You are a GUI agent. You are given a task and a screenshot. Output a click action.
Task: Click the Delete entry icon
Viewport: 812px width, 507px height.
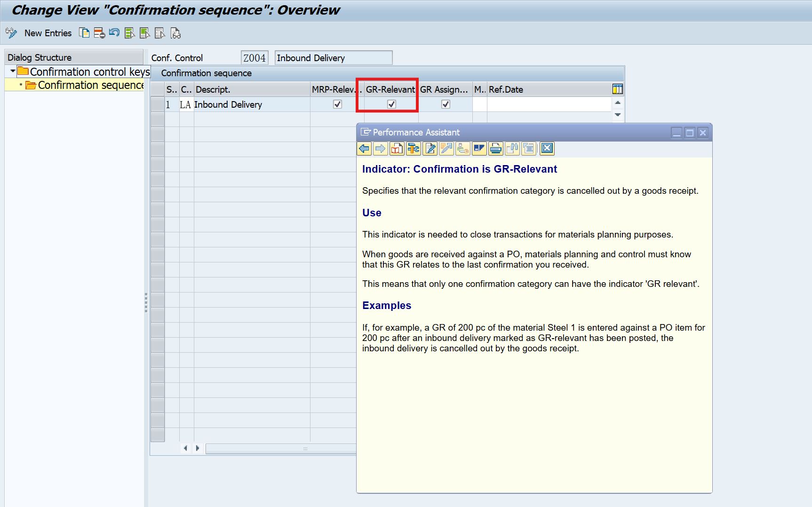(x=99, y=33)
